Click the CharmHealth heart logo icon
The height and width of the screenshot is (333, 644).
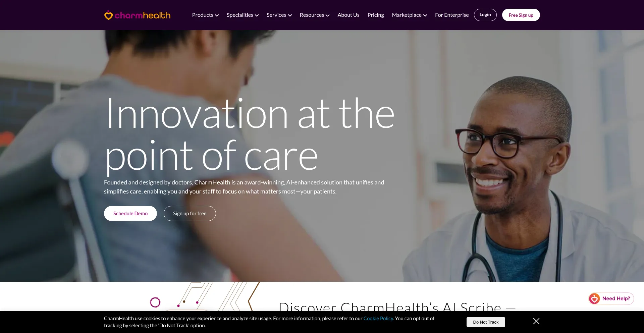coord(108,15)
